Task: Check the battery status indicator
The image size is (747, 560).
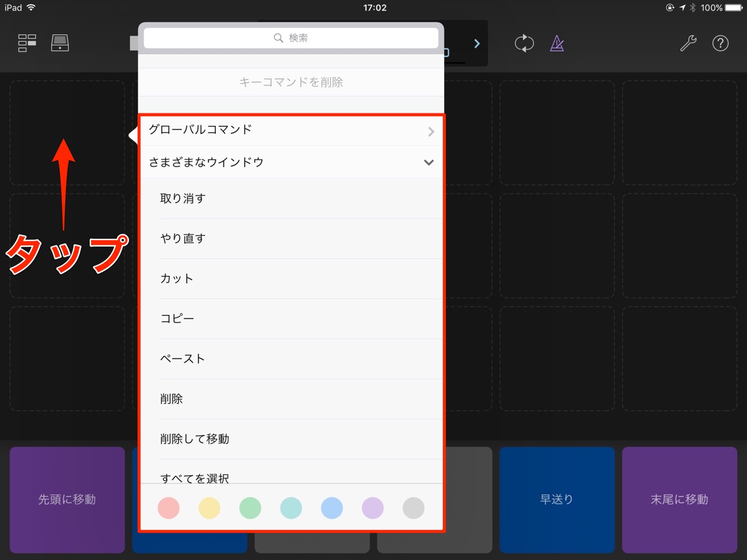Action: (x=732, y=8)
